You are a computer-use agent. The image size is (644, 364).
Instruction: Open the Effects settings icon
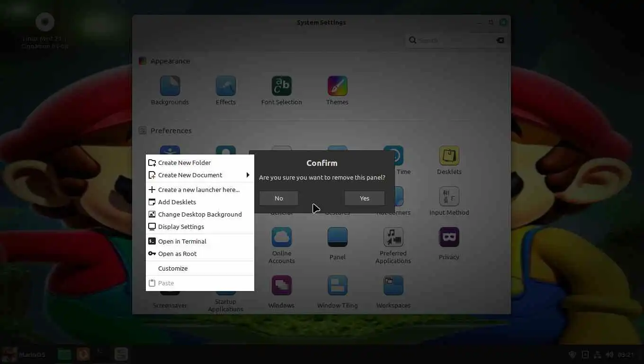(x=225, y=86)
